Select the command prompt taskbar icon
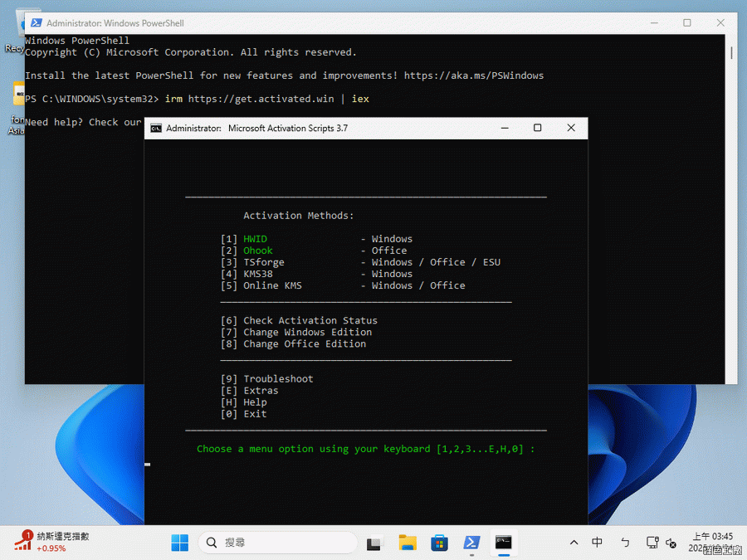Viewport: 747px width, 560px height. click(503, 543)
